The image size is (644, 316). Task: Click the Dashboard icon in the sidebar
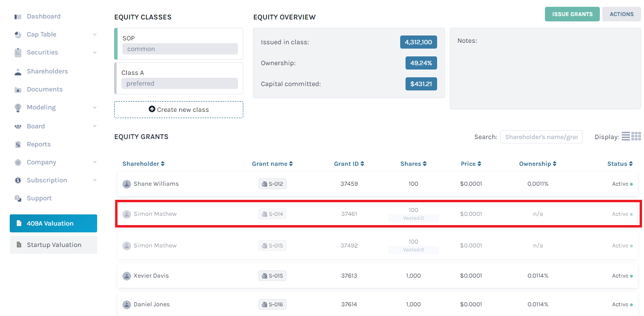point(19,16)
